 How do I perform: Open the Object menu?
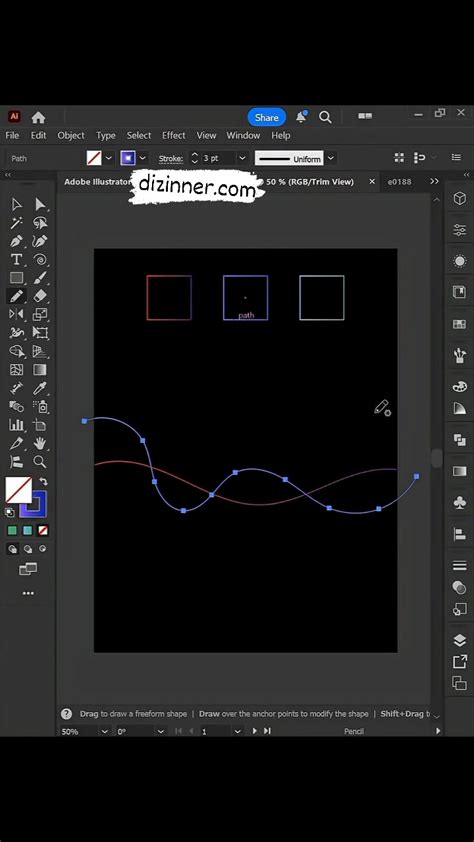pyautogui.click(x=71, y=135)
